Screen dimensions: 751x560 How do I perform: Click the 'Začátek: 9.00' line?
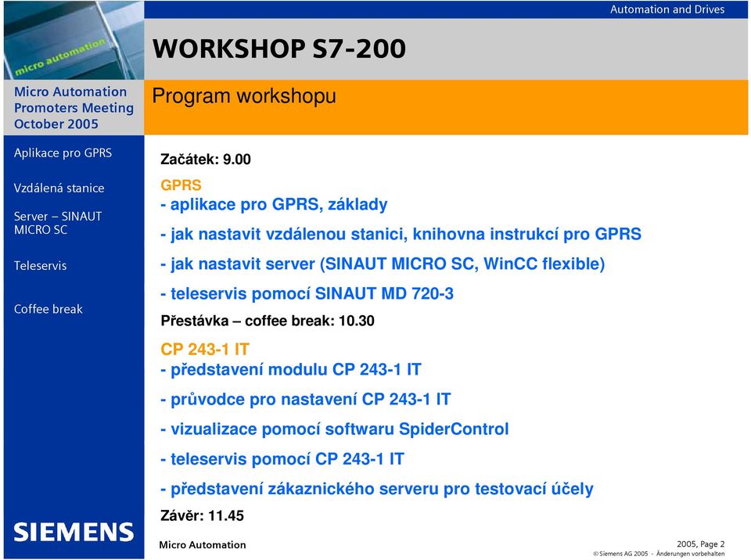point(206,160)
